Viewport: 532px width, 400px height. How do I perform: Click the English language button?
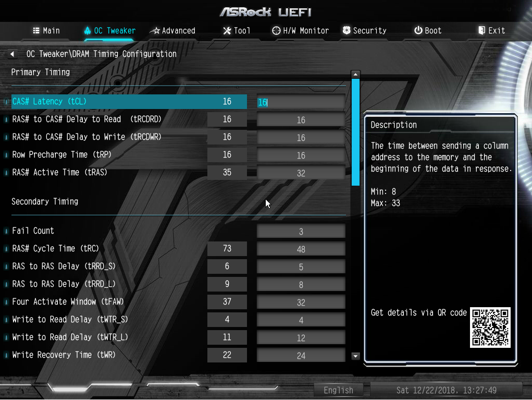click(x=338, y=390)
